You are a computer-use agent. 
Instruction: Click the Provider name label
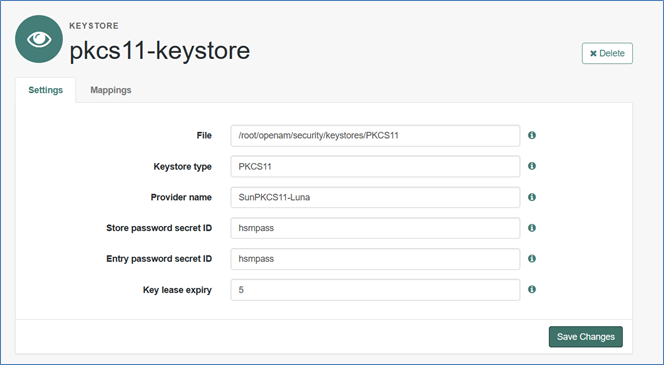(x=181, y=197)
